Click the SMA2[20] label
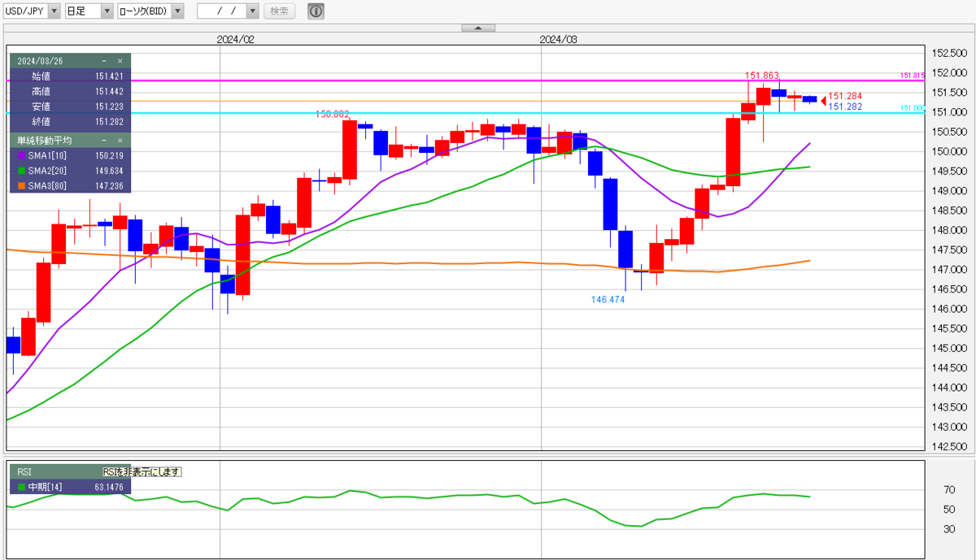The width and height of the screenshot is (976, 560). [46, 171]
